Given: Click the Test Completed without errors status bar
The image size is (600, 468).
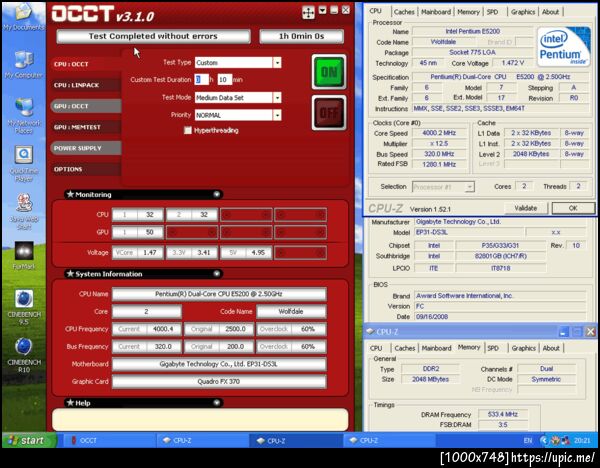Looking at the screenshot, I should click(x=153, y=36).
